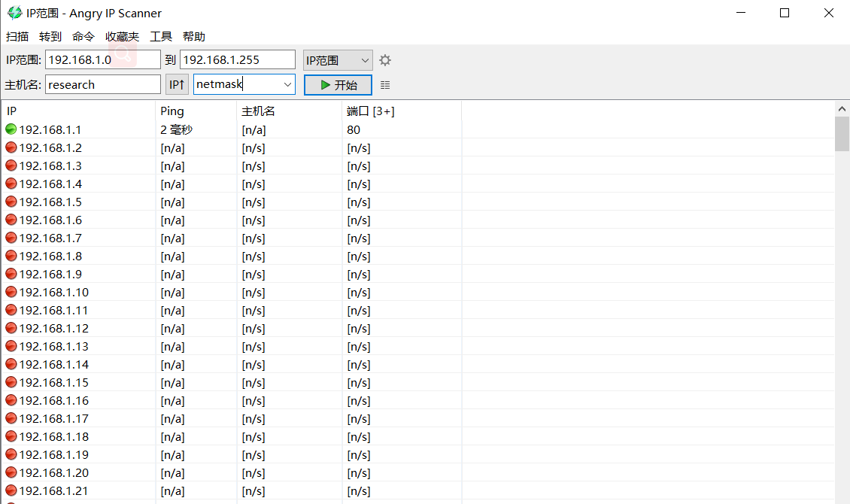Click the port cell [n/s] for 192.168.1.21
Image resolution: width=850 pixels, height=504 pixels.
coord(358,491)
